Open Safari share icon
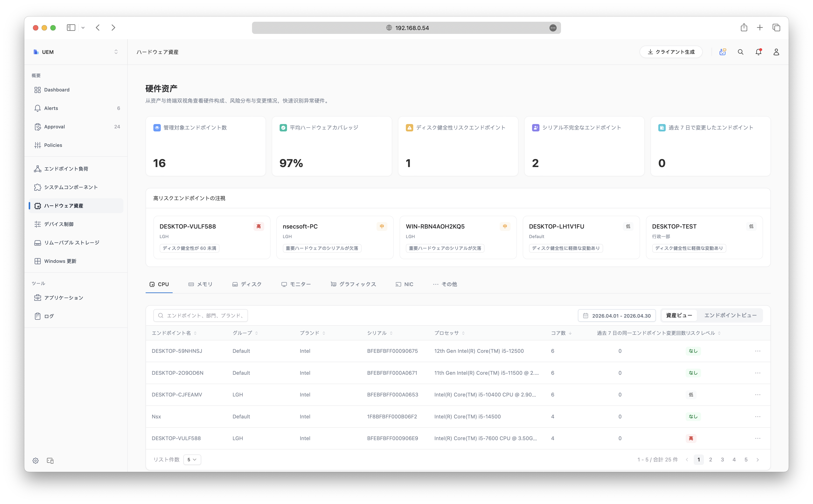 pyautogui.click(x=744, y=28)
